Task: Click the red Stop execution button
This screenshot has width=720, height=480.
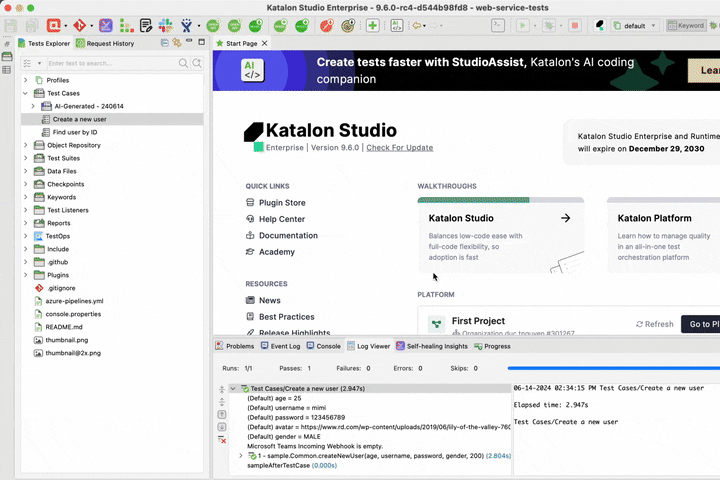Action: pos(574,25)
